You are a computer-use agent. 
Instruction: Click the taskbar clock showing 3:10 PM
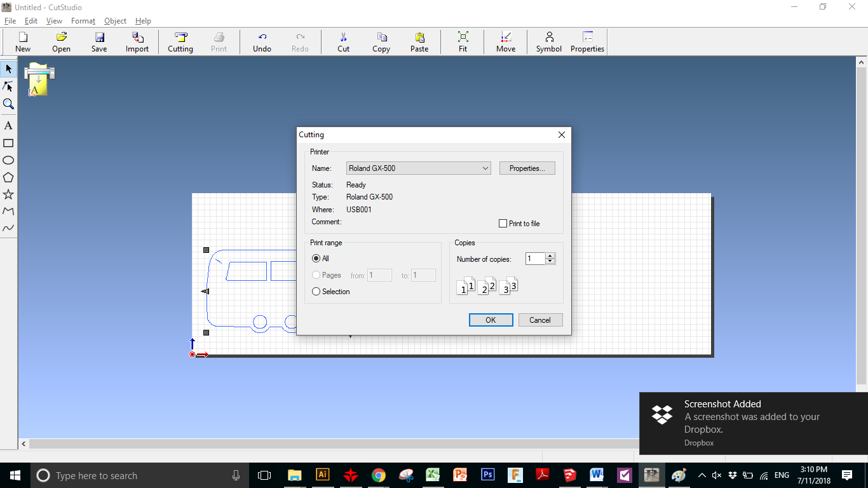(814, 475)
